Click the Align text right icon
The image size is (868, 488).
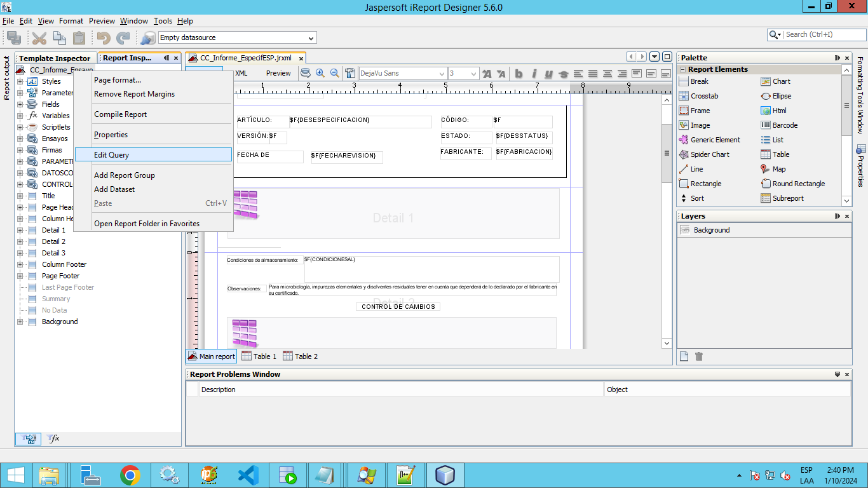(622, 74)
